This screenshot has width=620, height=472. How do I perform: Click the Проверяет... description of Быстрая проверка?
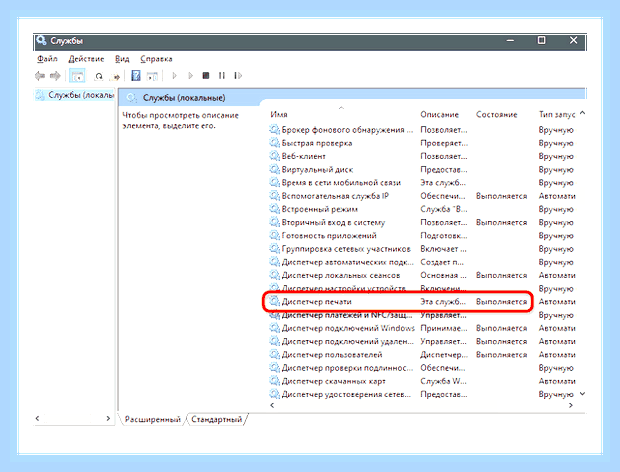click(444, 143)
